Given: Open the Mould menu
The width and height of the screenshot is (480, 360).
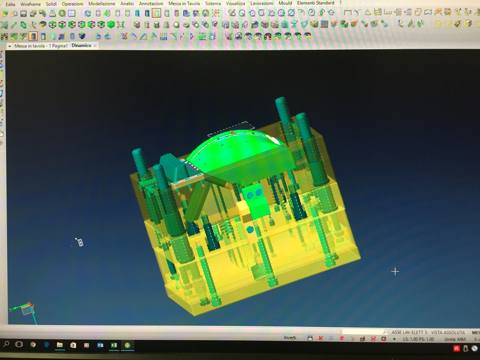Looking at the screenshot, I should coord(285,3).
